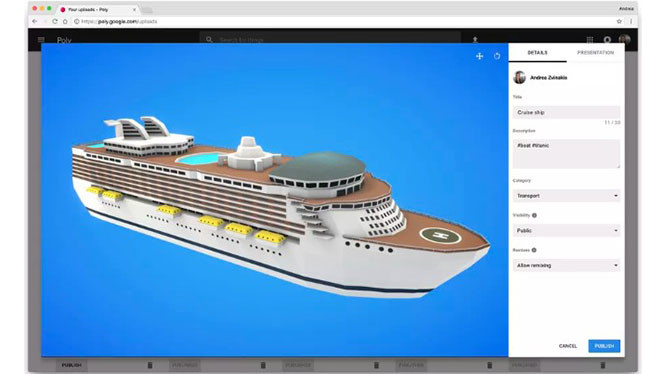The height and width of the screenshot is (374, 665).
Task: Reload the Poly uploads page
Action: (55, 21)
